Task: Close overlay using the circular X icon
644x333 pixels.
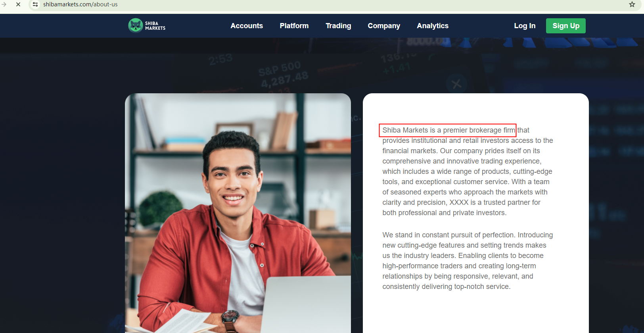Action: 456,84
